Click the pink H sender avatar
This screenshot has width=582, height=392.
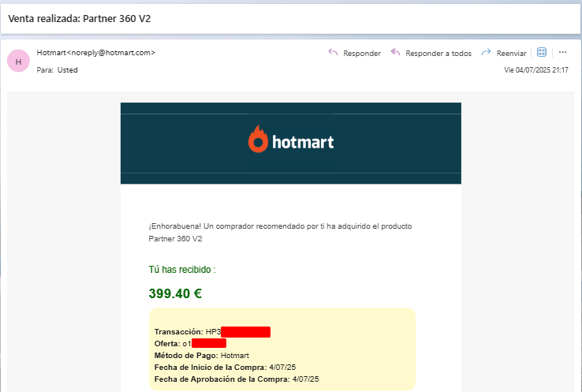[18, 61]
